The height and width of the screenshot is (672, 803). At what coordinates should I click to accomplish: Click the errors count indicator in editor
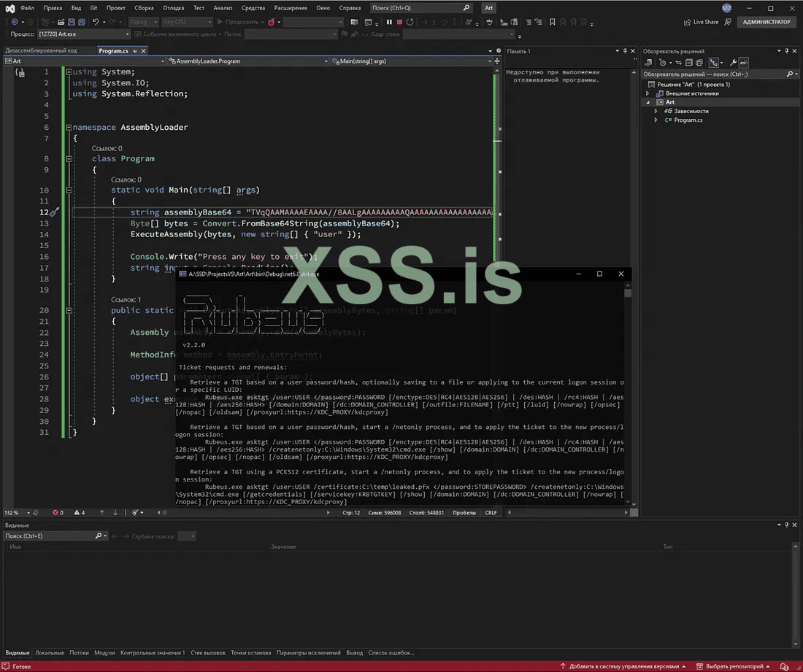[x=59, y=512]
